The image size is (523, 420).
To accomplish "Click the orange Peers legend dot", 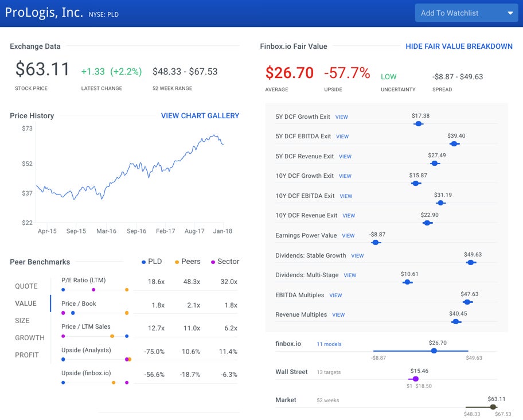I will [x=177, y=262].
